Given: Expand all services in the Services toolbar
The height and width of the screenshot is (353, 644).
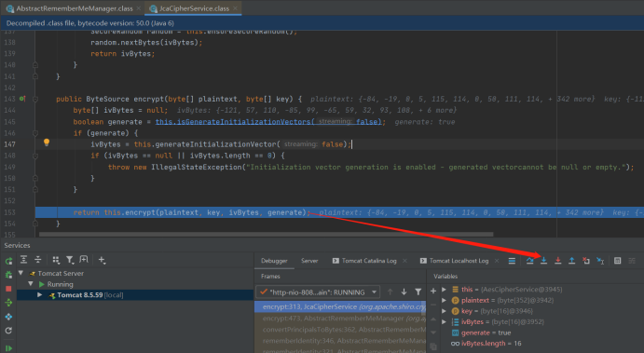Looking at the screenshot, I should [x=24, y=260].
